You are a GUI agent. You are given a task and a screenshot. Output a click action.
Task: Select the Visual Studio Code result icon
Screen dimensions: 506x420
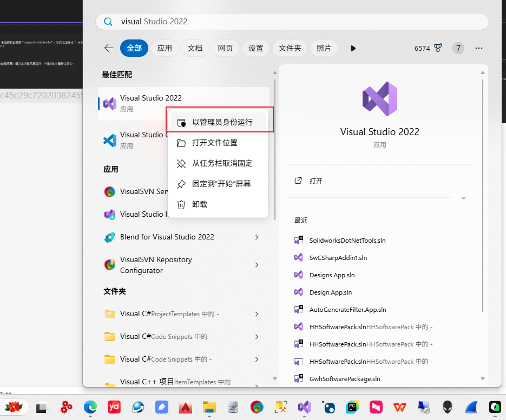coord(110,140)
